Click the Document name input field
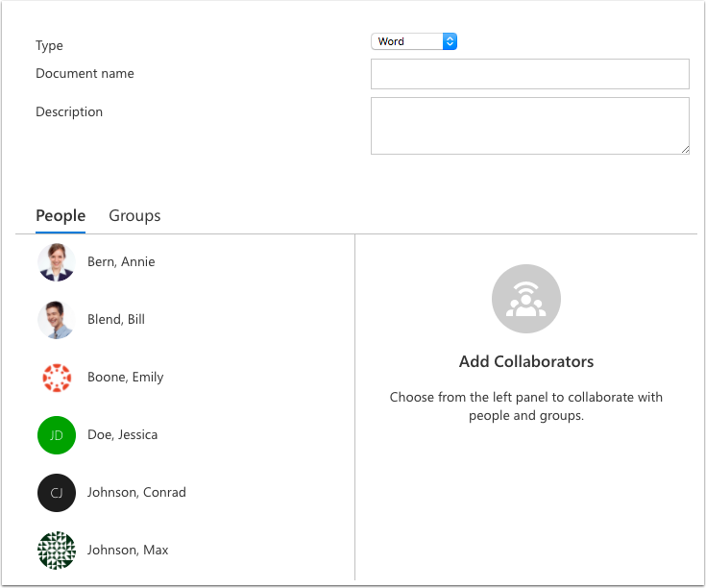706x588 pixels. coord(529,74)
